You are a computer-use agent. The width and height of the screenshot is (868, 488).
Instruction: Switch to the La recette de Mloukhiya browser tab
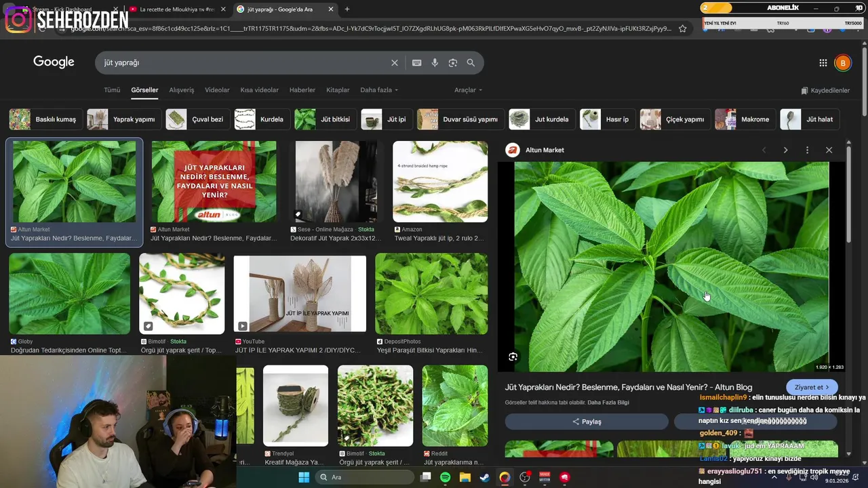pyautogui.click(x=176, y=9)
